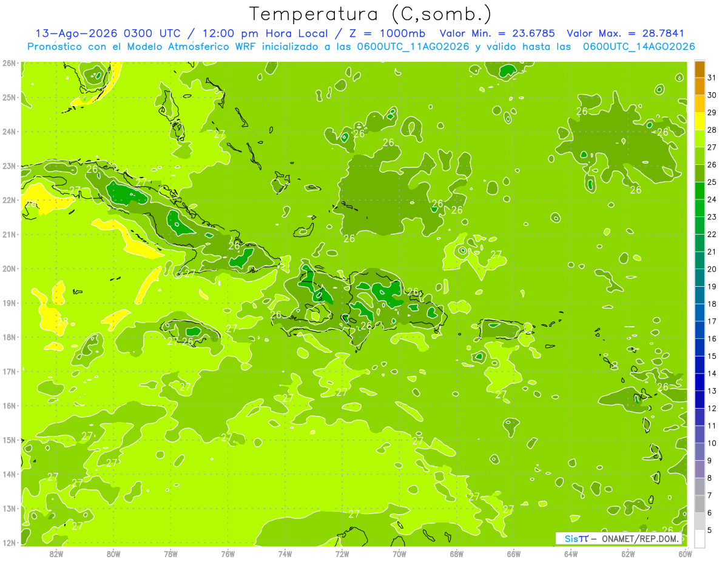Click the legend scale value '30'

coord(712,96)
